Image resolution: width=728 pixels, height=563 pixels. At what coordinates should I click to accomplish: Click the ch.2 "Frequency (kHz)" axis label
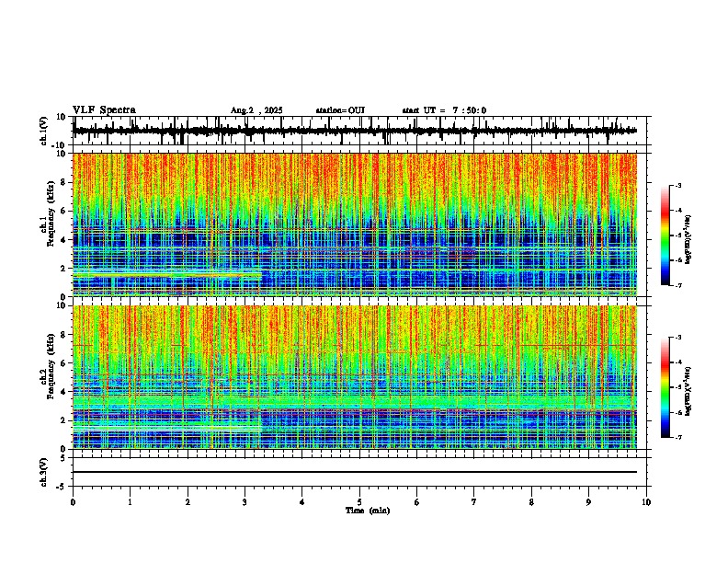pos(51,366)
